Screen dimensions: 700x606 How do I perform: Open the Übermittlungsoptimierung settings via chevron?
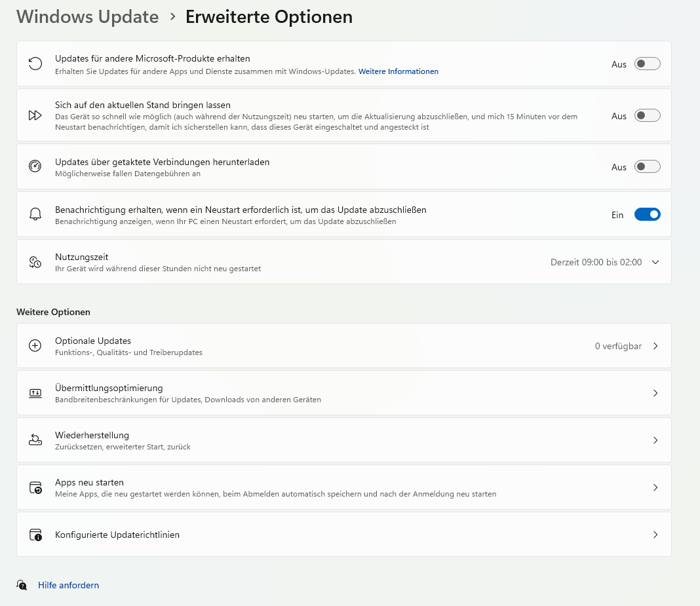(x=655, y=393)
